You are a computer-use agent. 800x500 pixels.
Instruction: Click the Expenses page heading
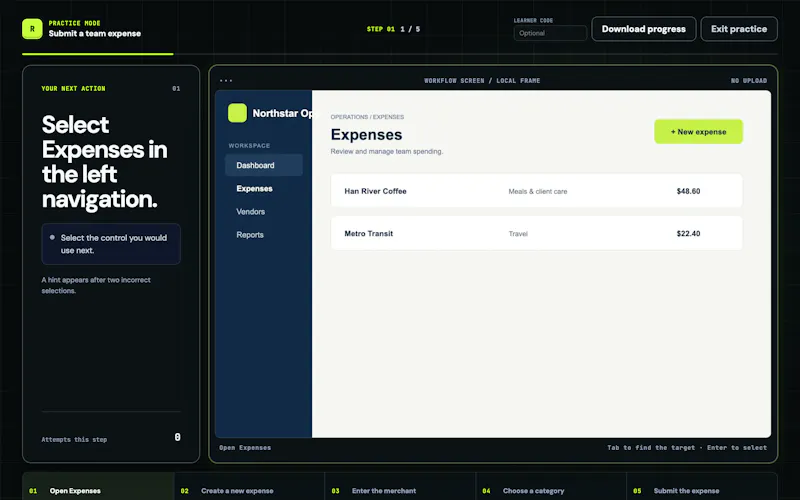pos(366,135)
